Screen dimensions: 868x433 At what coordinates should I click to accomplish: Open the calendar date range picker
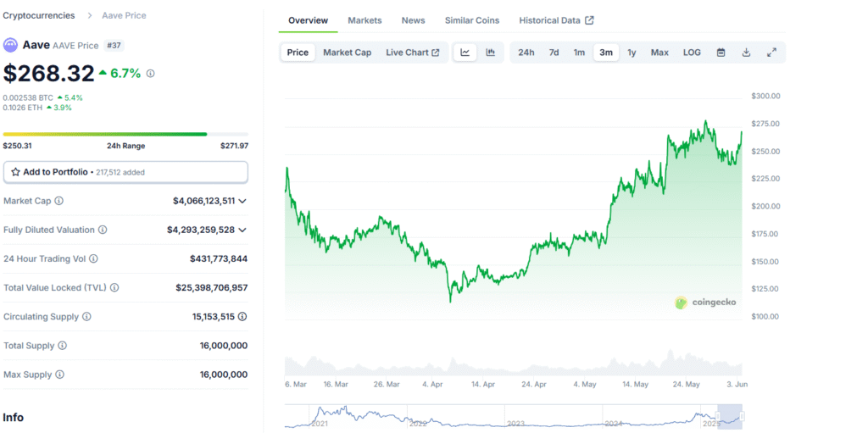coord(721,53)
